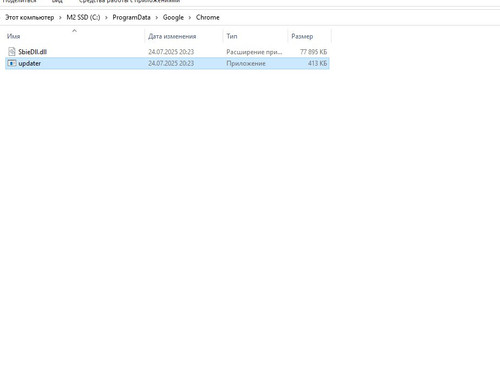Click the Приложение type cell
Image resolution: width=500 pixels, height=382 pixels.
246,63
